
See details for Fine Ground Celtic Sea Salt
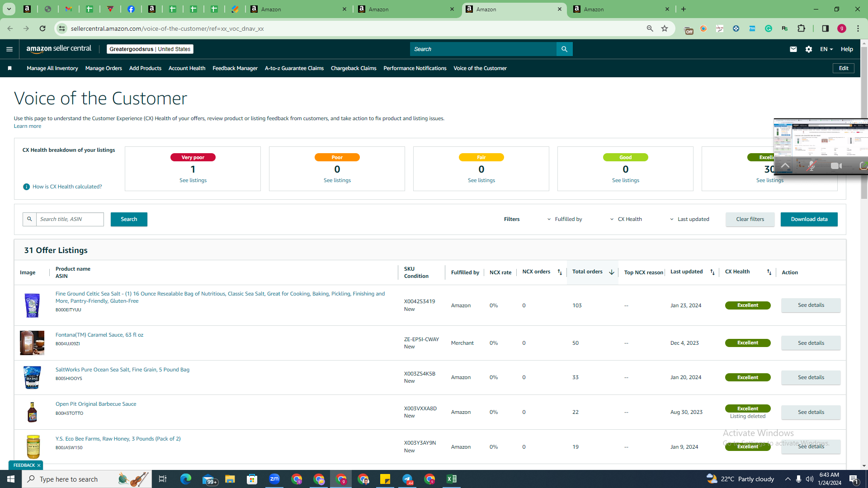[x=811, y=305]
